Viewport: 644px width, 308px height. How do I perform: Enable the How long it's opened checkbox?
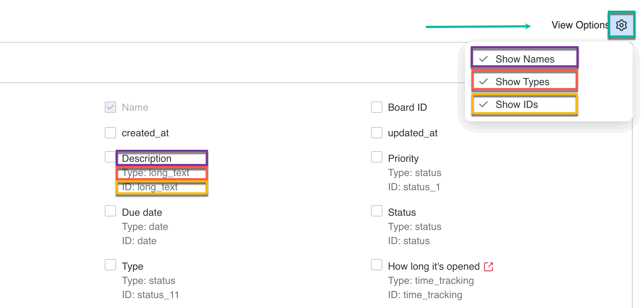tap(376, 265)
